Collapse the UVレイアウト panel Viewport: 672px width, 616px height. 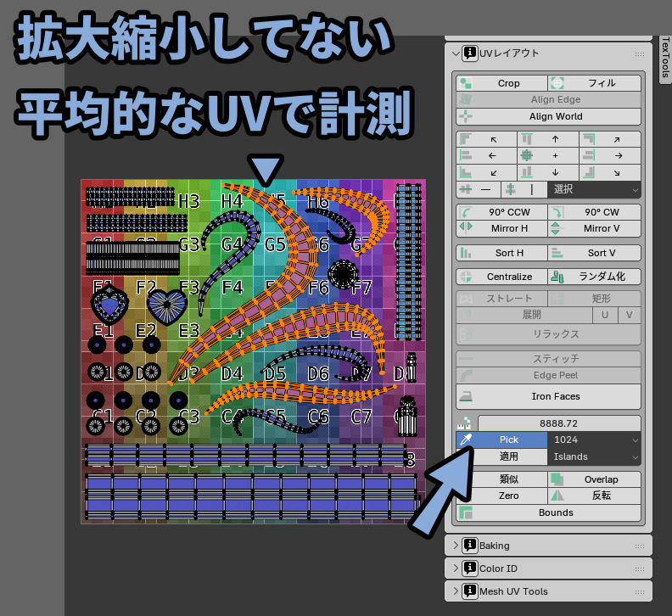point(455,53)
